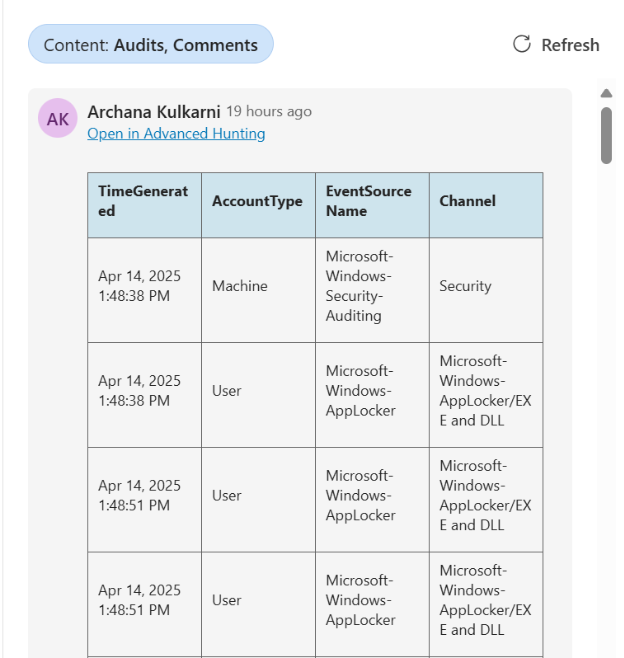Click the Microsoft-Windows-Security-Auditing cell
This screenshot has height=658, width=624.
coord(360,286)
